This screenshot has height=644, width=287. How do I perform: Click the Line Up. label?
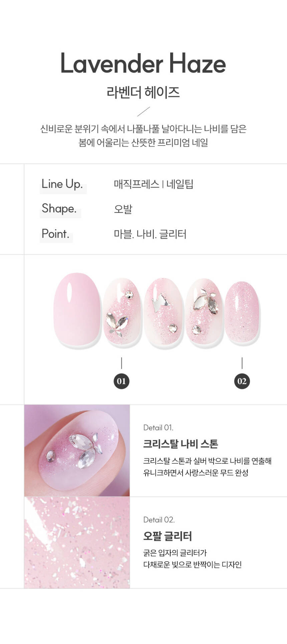[x=62, y=184]
